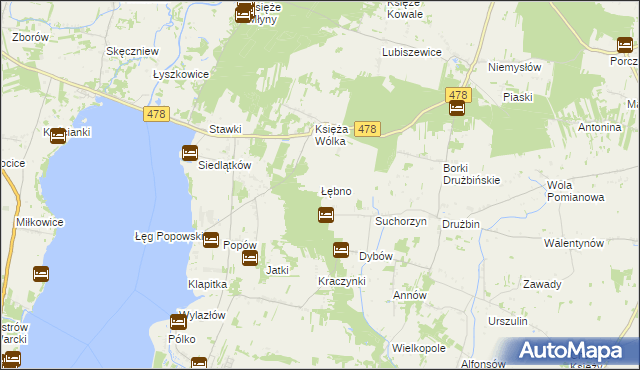Screen dimensions: 640x370
Task: Select the Łyszkowice label
Action: point(181,74)
